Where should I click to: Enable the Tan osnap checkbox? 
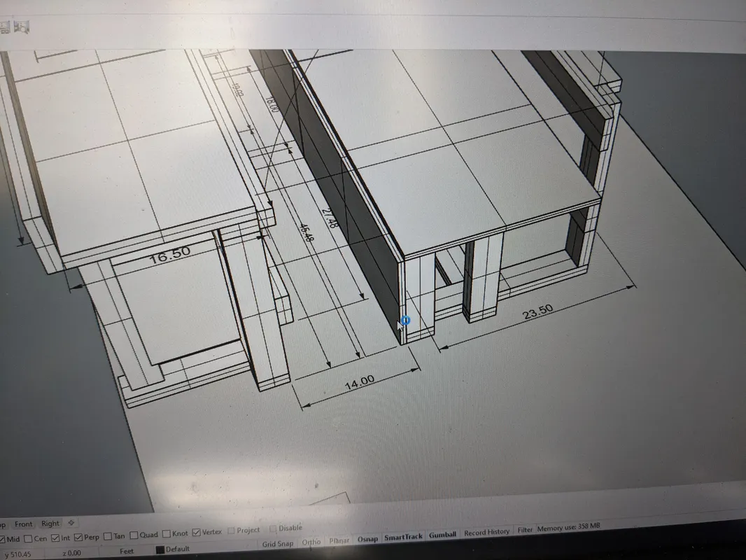tap(107, 537)
